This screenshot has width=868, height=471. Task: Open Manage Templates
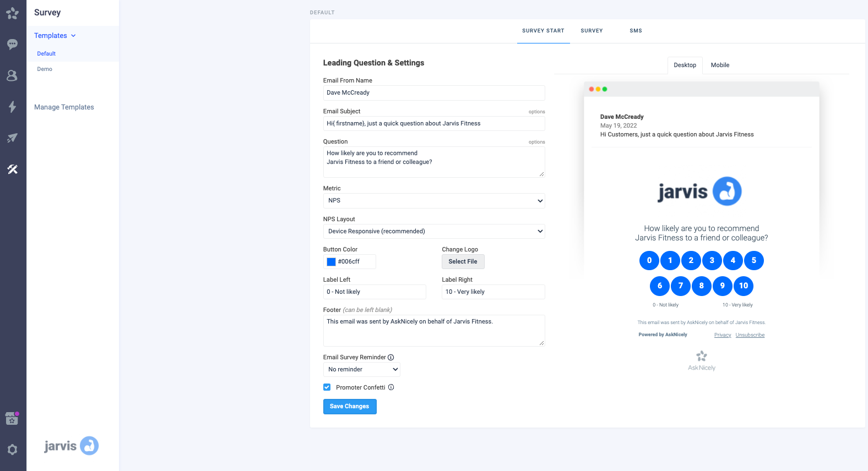click(x=64, y=107)
